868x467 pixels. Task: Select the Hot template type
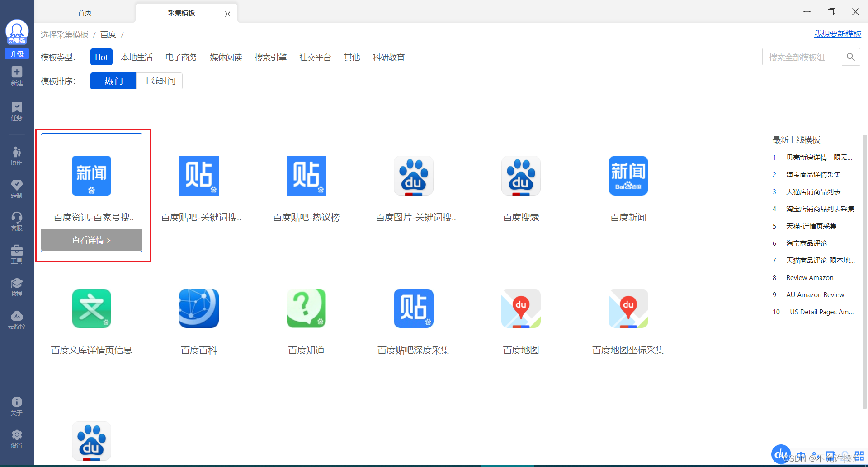pyautogui.click(x=101, y=57)
